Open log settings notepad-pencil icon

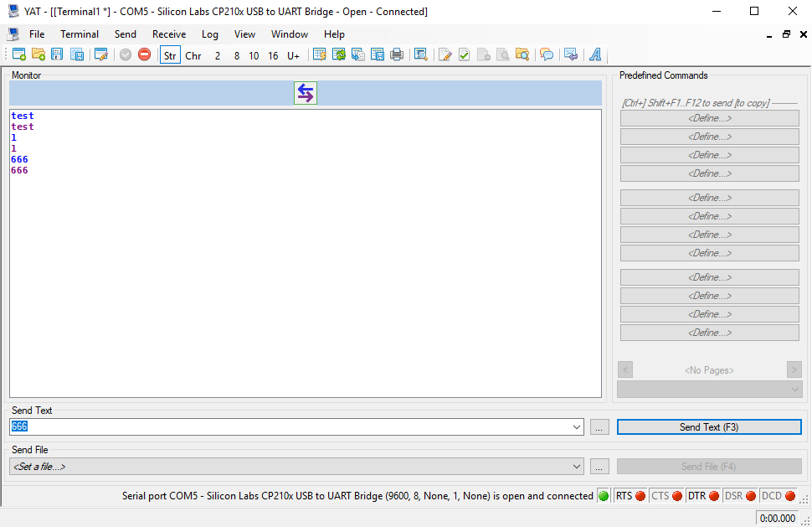click(445, 54)
